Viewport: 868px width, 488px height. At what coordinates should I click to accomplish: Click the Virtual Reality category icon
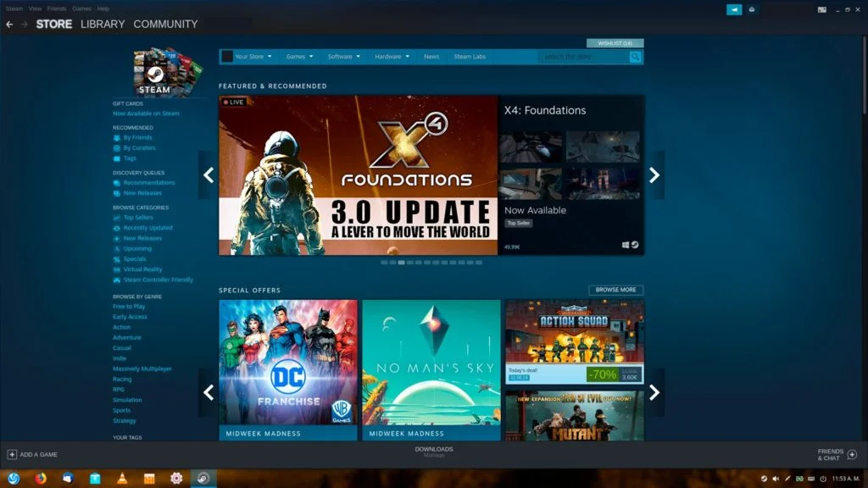pyautogui.click(x=116, y=269)
